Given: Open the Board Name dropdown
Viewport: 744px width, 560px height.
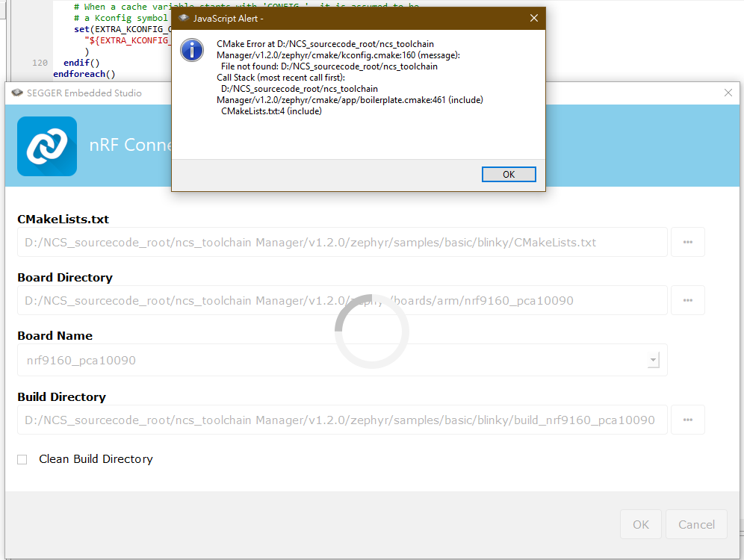Looking at the screenshot, I should (654, 360).
